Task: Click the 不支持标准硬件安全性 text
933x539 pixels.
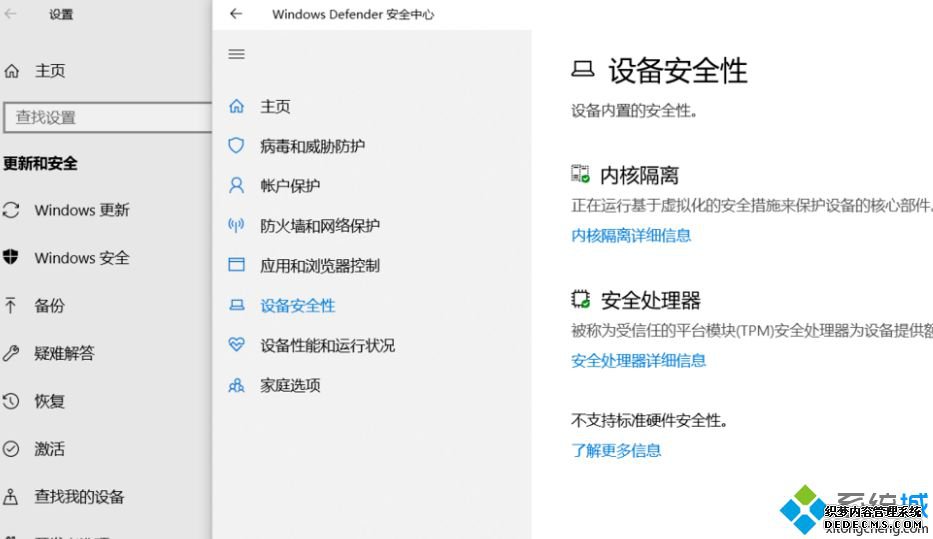Action: coord(649,421)
